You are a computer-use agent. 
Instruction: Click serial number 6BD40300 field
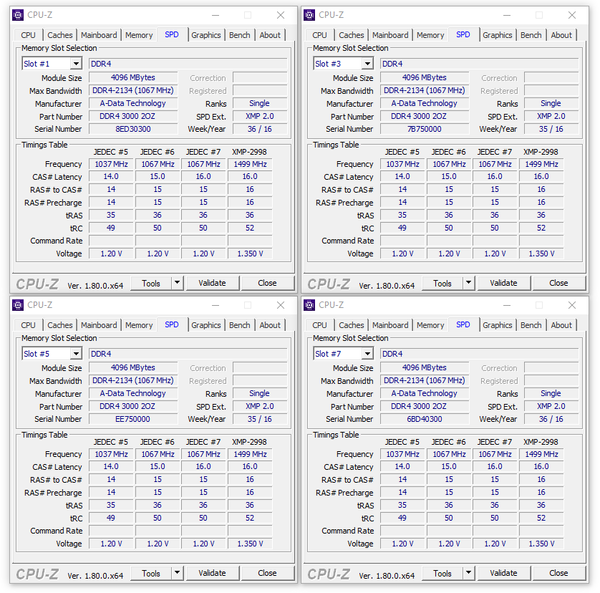tap(424, 419)
